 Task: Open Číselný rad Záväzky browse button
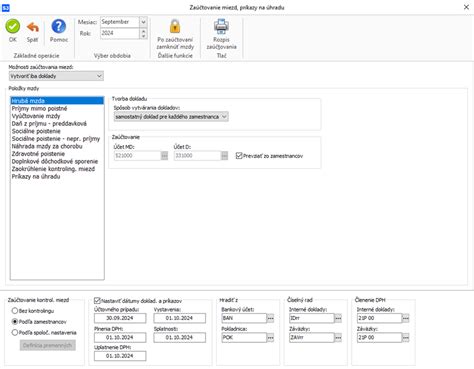click(x=338, y=338)
